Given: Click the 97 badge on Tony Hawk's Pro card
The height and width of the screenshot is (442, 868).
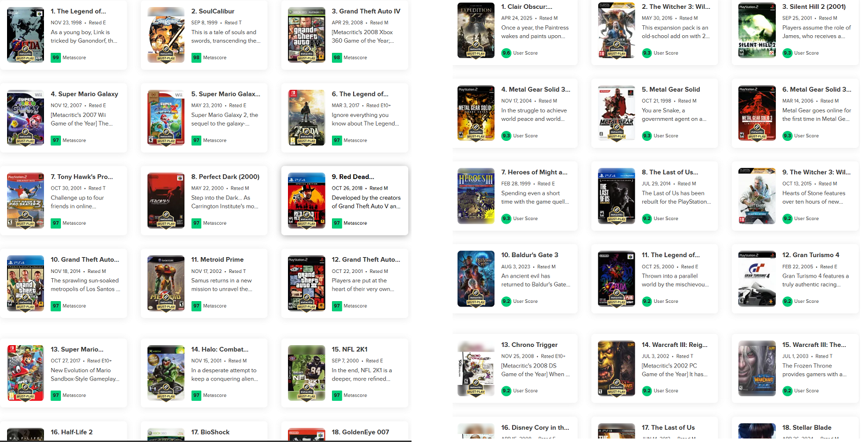Looking at the screenshot, I should (56, 223).
